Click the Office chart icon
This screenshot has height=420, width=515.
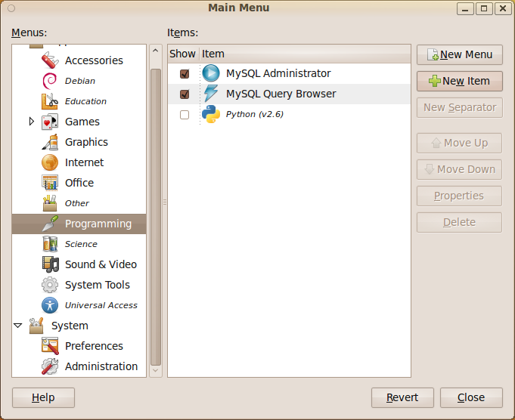(50, 183)
